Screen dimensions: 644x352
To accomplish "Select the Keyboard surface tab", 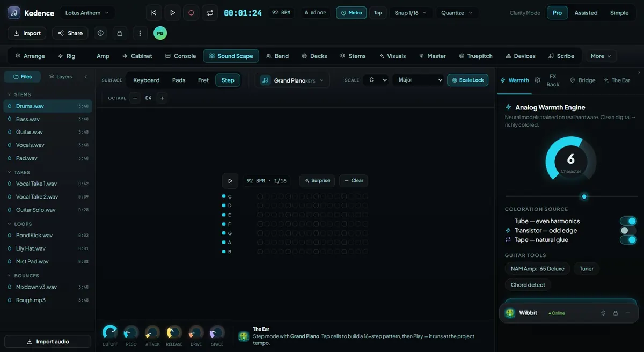I will 147,80.
